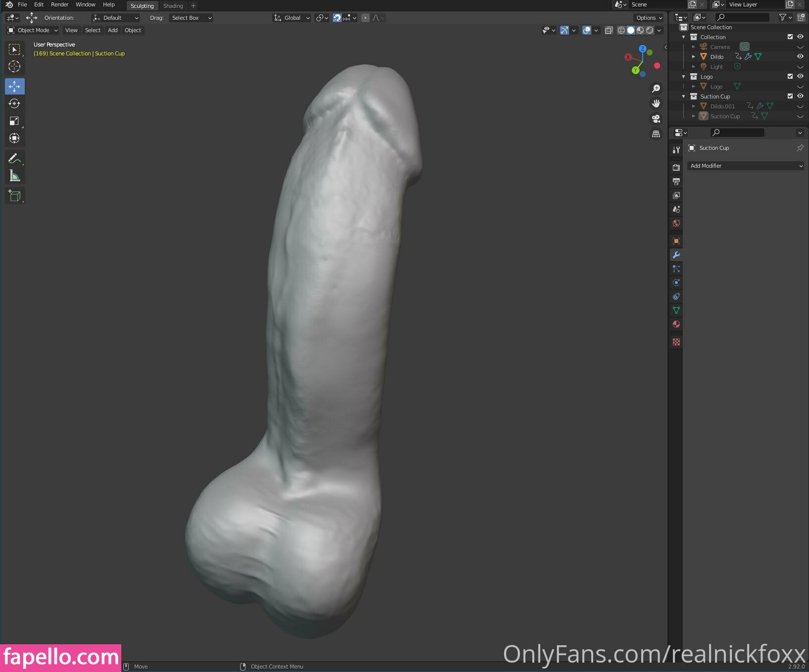Uncheck the Logo collection checkbox

click(x=790, y=76)
